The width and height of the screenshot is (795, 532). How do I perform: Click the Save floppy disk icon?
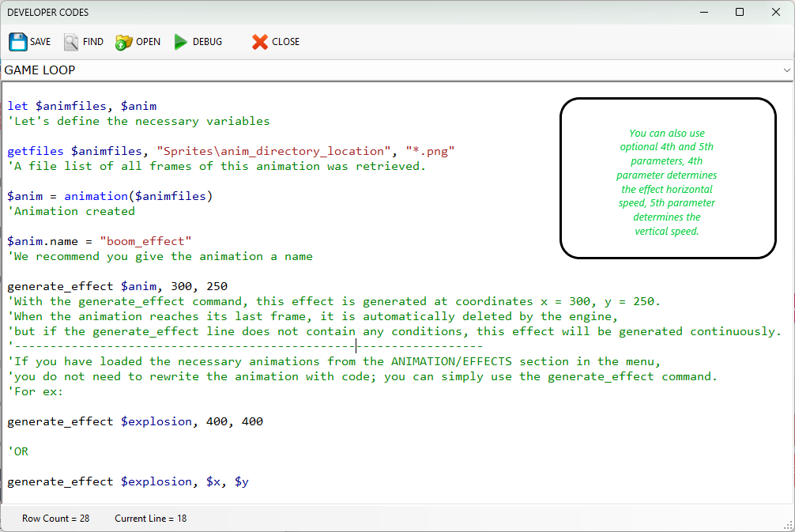18,42
